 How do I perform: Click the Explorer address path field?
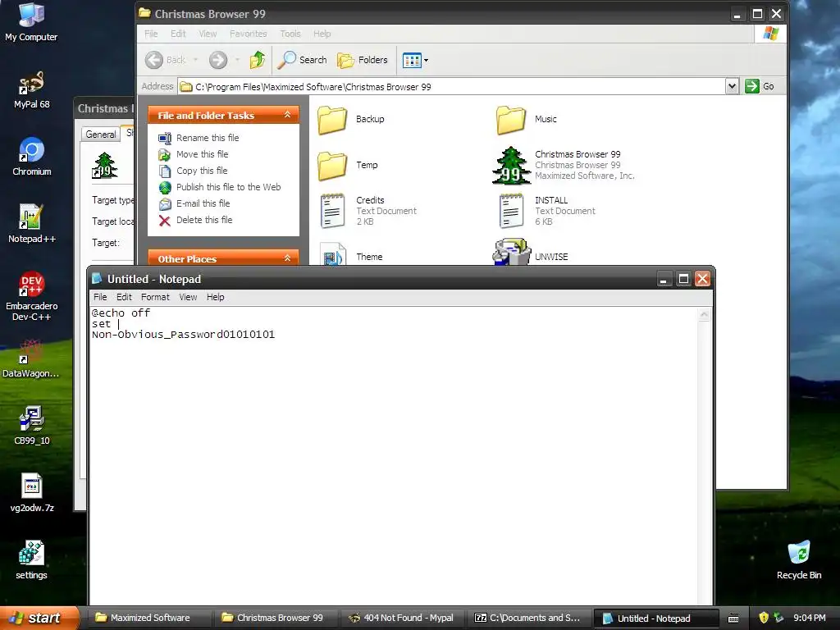coord(452,87)
